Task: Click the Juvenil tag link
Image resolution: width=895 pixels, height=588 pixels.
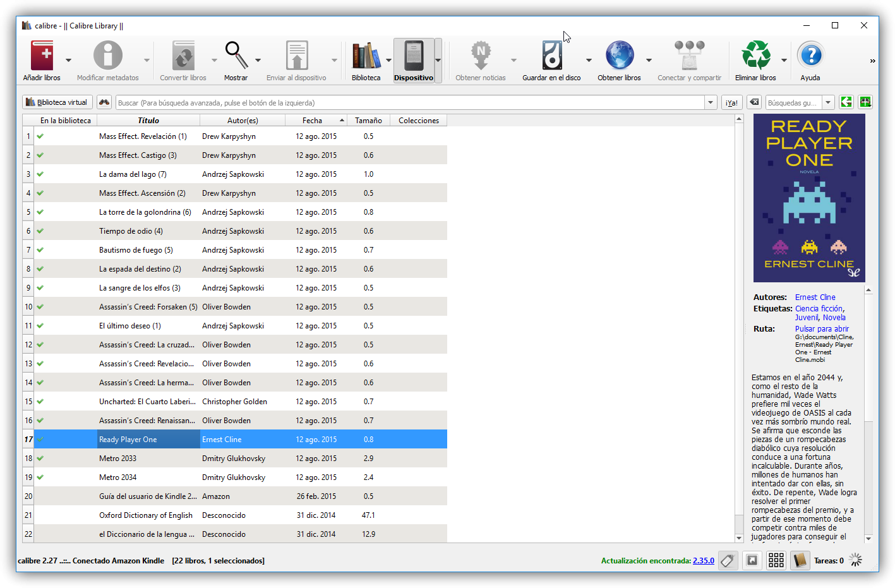Action: [x=807, y=318]
